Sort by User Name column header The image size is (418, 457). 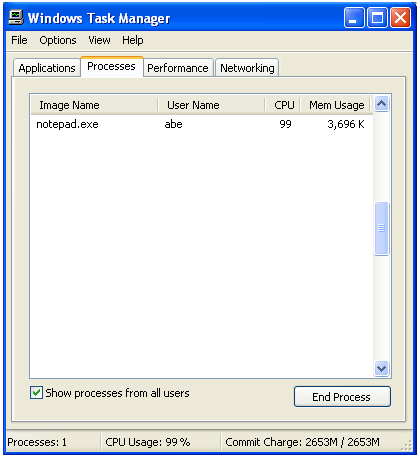211,105
